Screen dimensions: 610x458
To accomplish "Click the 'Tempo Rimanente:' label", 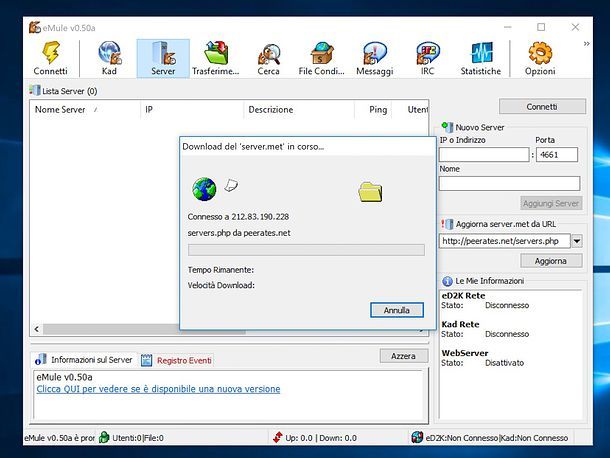I will point(221,270).
